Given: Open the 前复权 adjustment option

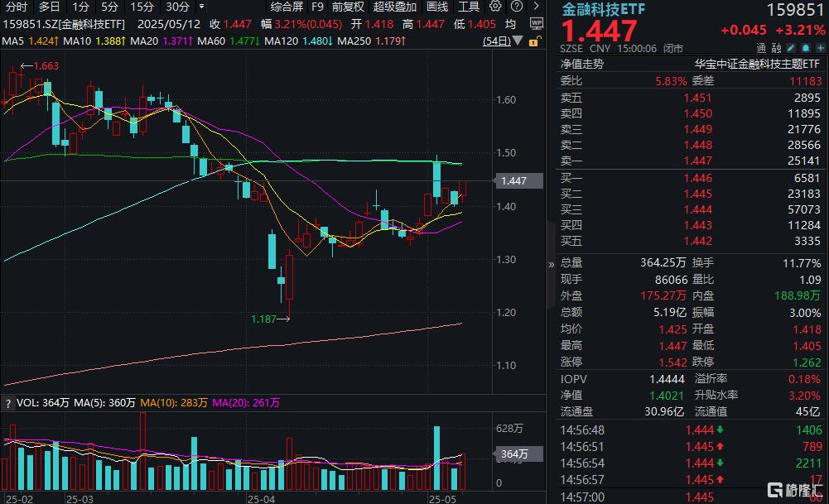Looking at the screenshot, I should point(348,7).
